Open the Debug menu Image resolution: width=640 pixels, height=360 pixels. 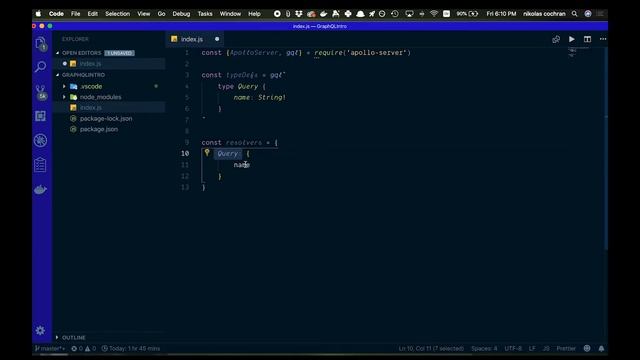tap(181, 14)
